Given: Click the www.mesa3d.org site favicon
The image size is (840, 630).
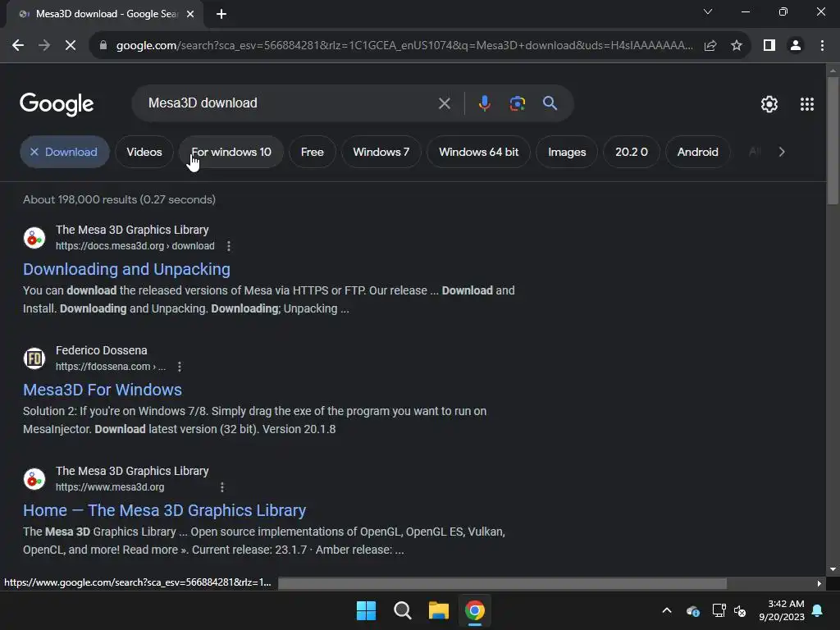Looking at the screenshot, I should [x=34, y=479].
